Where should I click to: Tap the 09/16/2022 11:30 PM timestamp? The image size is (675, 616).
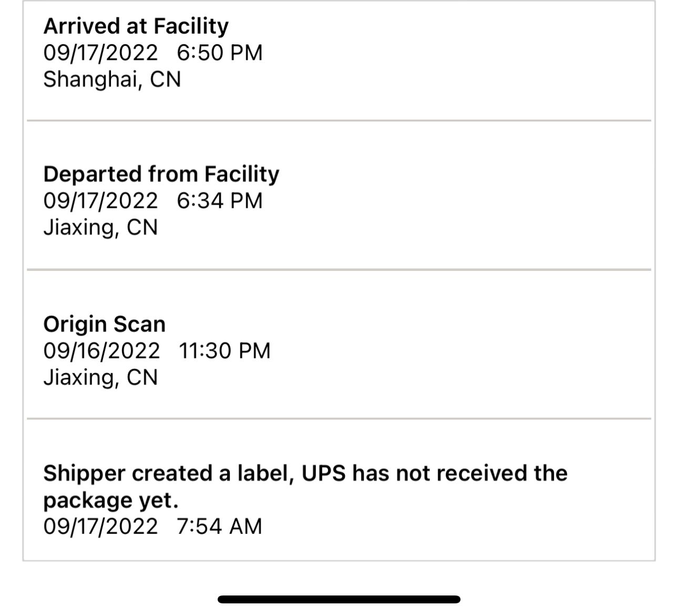[157, 351]
